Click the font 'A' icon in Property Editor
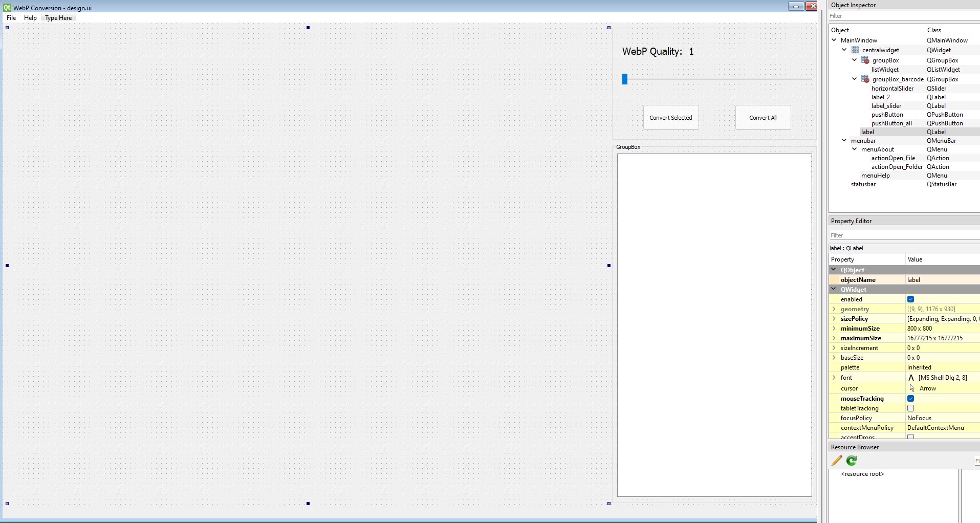The height and width of the screenshot is (523, 980). (x=911, y=378)
